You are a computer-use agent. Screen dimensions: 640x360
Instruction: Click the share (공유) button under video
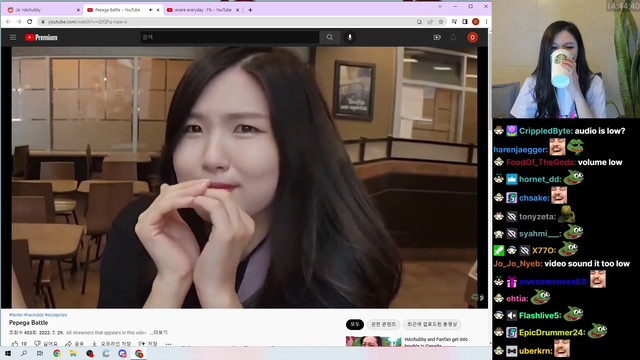click(74, 344)
